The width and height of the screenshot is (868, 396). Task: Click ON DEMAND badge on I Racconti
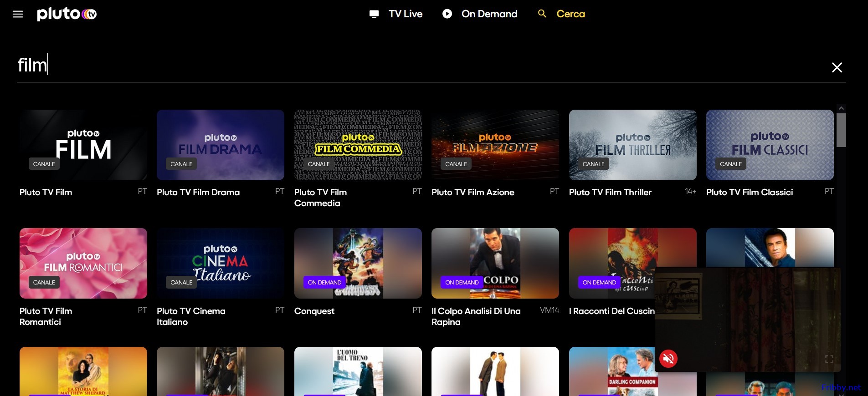(599, 282)
